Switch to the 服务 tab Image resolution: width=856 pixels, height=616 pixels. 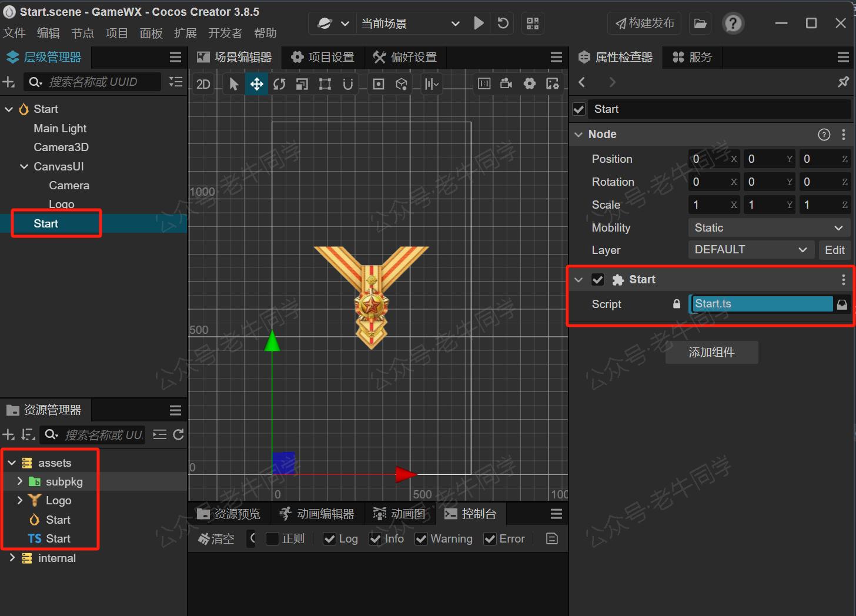pyautogui.click(x=693, y=57)
